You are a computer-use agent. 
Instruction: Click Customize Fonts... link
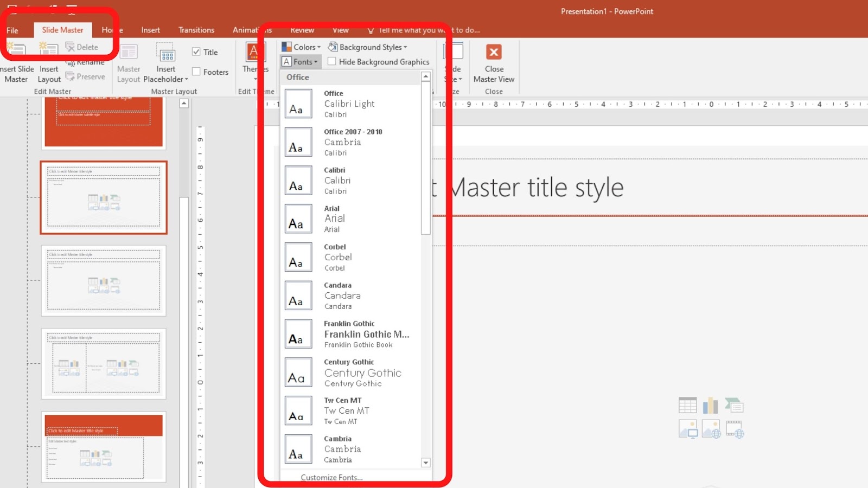331,477
